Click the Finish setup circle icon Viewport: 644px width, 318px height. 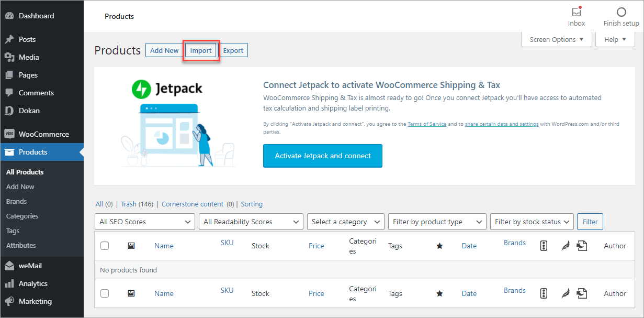pyautogui.click(x=621, y=12)
